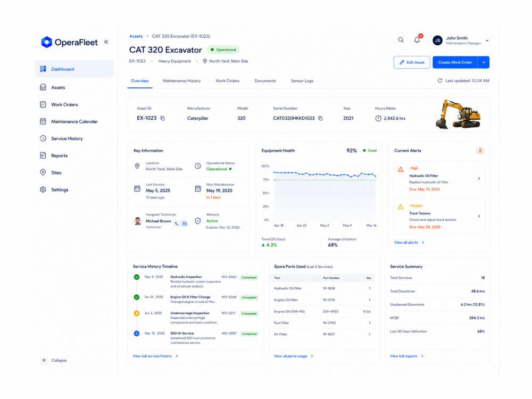Click the excavator thumbnail image
Screen dimensions: 532x399
[x=458, y=114]
